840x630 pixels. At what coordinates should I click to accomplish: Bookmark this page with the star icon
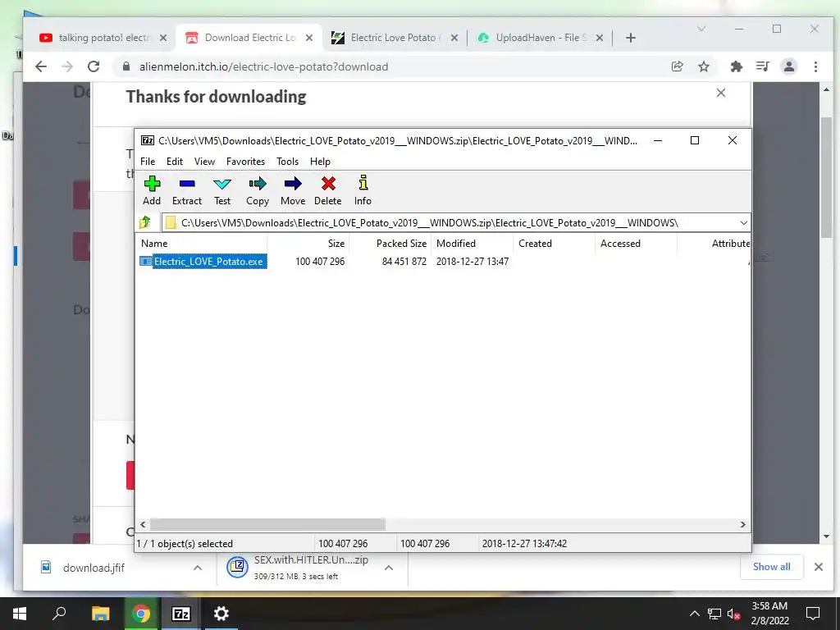[x=704, y=66]
